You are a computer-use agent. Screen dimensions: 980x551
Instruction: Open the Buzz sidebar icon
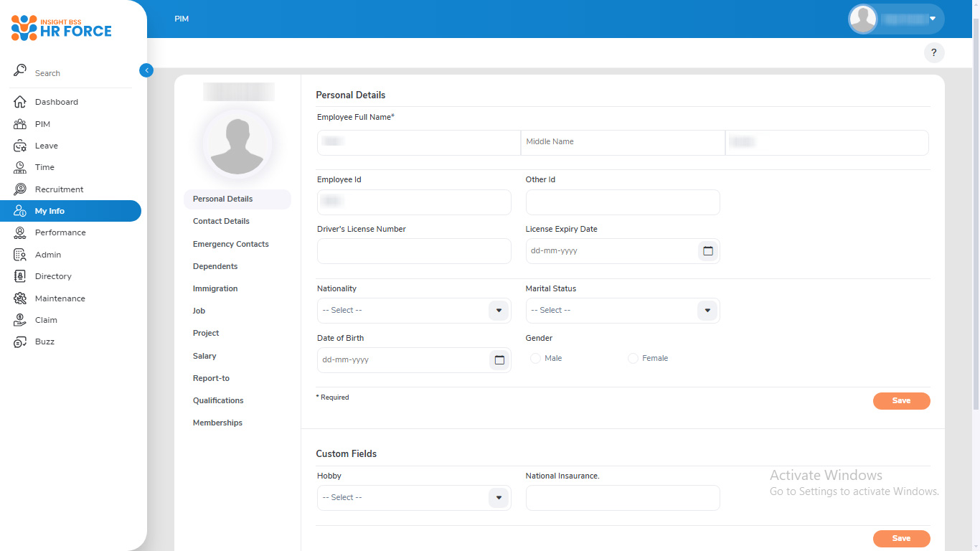pyautogui.click(x=20, y=342)
